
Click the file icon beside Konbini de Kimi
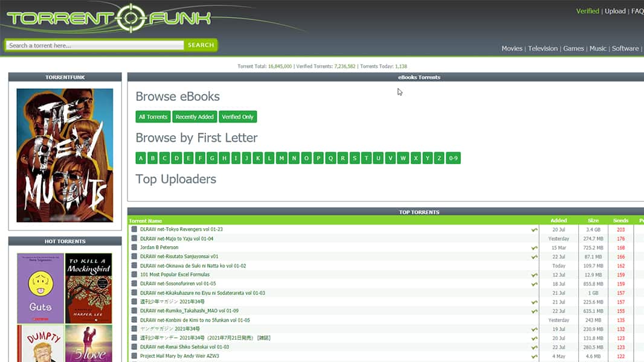pos(134,320)
